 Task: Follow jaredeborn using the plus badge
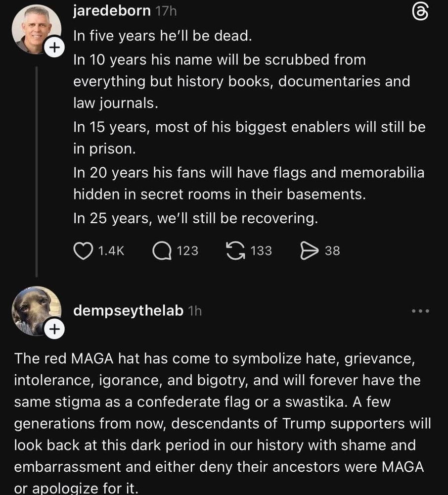[x=55, y=48]
